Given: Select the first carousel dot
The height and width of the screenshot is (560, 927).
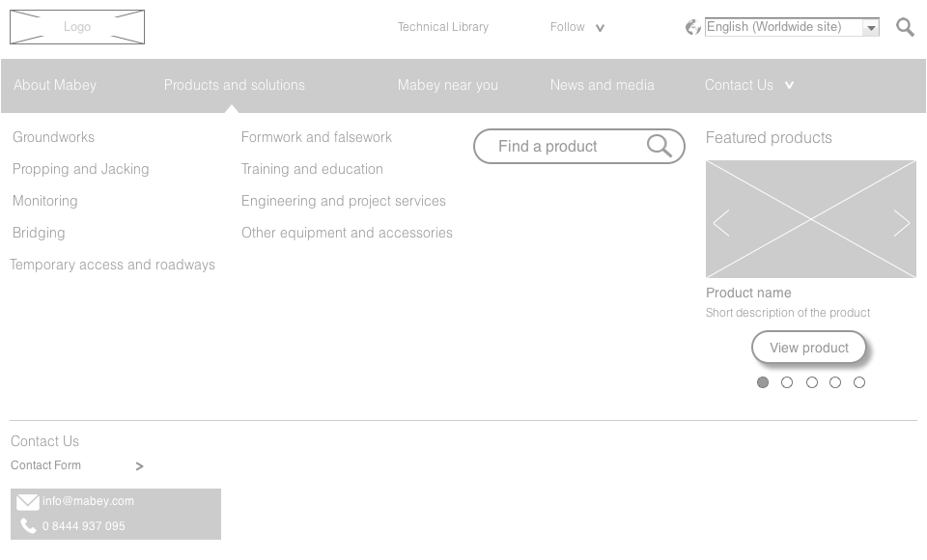Looking at the screenshot, I should [763, 382].
